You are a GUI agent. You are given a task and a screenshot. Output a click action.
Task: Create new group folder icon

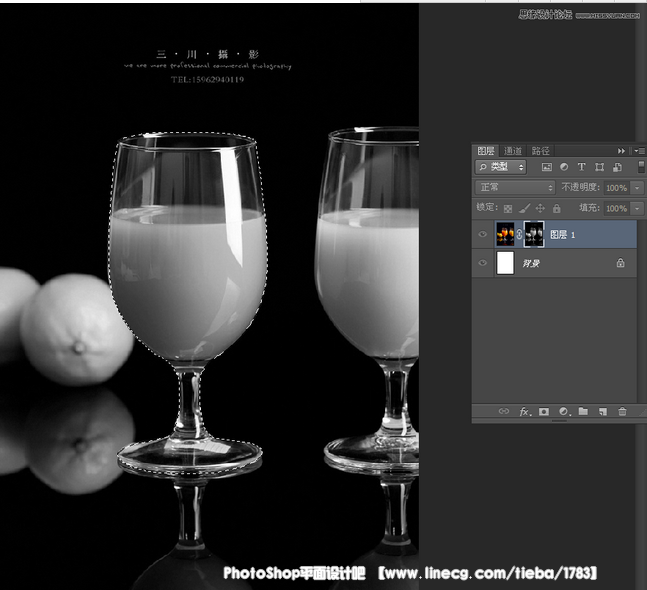pyautogui.click(x=583, y=411)
